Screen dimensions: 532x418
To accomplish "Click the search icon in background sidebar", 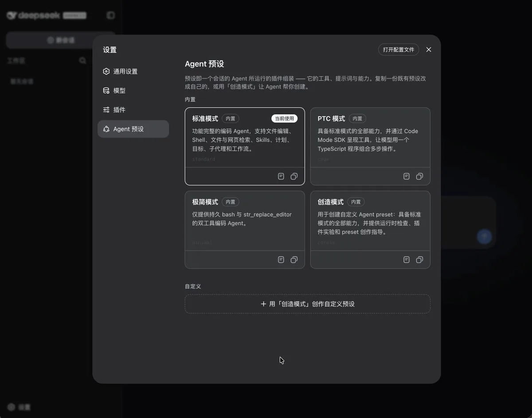I will click(x=82, y=60).
